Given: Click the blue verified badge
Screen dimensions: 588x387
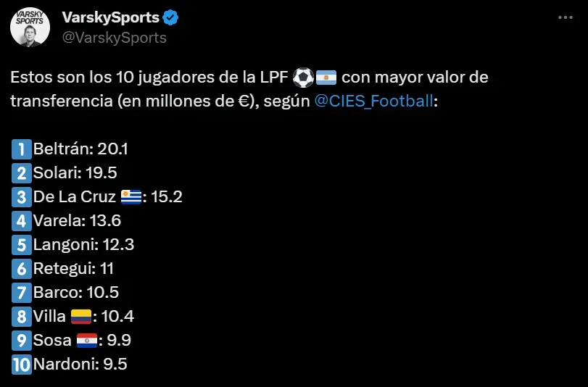Looking at the screenshot, I should (169, 17).
